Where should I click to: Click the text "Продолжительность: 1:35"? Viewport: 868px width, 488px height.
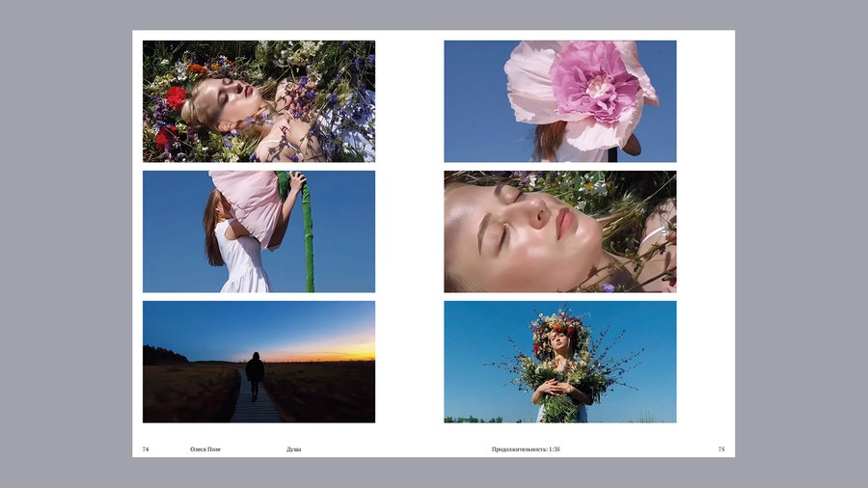[x=526, y=449]
